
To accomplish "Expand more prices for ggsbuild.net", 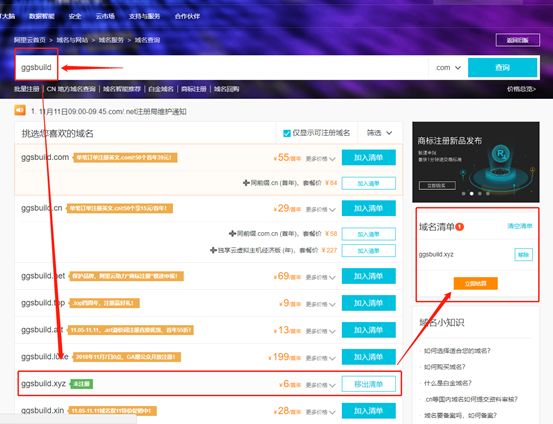I will click(320, 277).
